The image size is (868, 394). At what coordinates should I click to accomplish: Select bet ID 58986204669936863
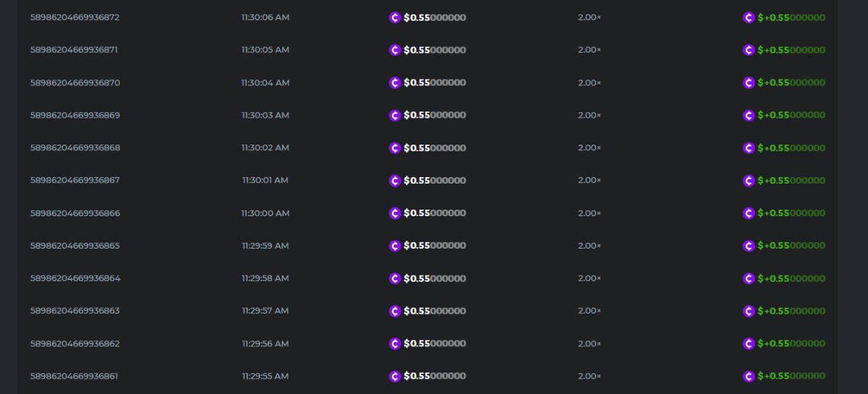point(75,311)
